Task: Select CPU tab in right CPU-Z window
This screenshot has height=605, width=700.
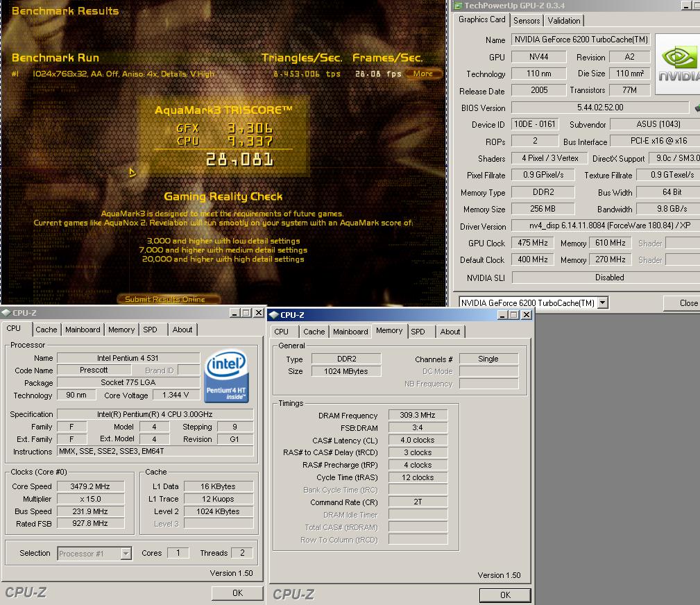Action: [281, 332]
